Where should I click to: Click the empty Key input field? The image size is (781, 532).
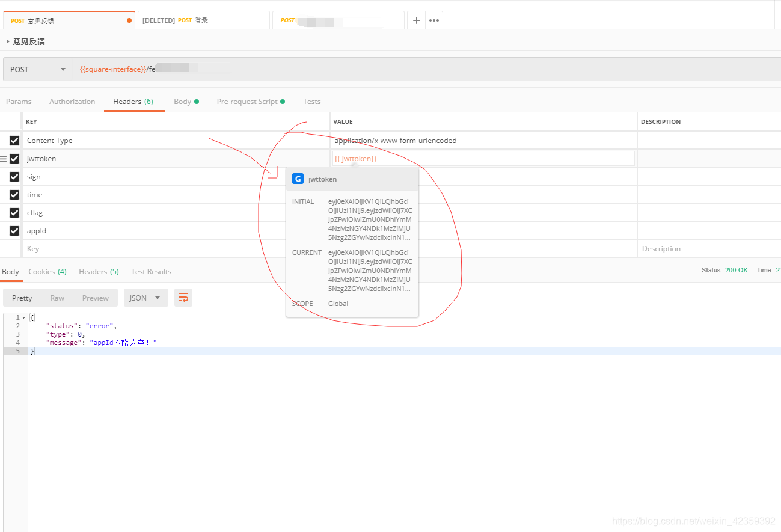(x=176, y=249)
